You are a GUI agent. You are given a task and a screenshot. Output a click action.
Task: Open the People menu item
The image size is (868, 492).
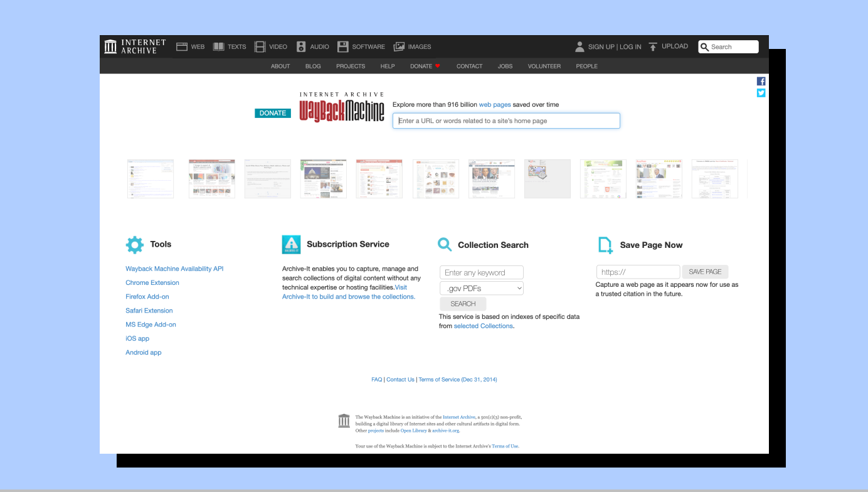pos(587,66)
